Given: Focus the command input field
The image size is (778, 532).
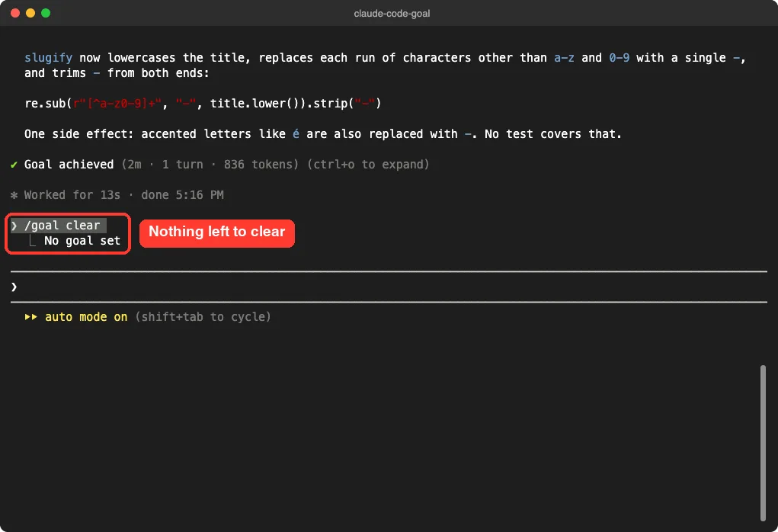Looking at the screenshot, I should [389, 287].
